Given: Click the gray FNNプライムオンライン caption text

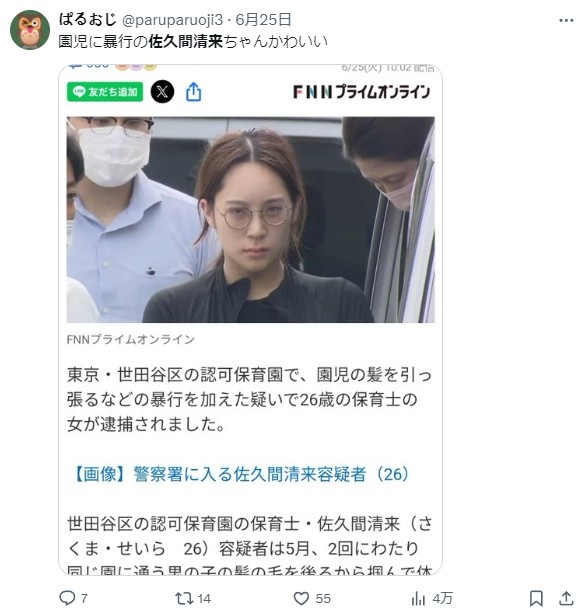Looking at the screenshot, I should (x=131, y=339).
